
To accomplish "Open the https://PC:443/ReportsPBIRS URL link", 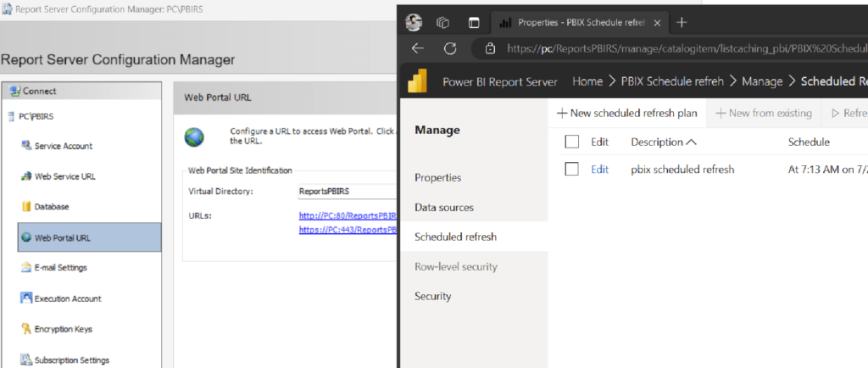I will point(348,230).
